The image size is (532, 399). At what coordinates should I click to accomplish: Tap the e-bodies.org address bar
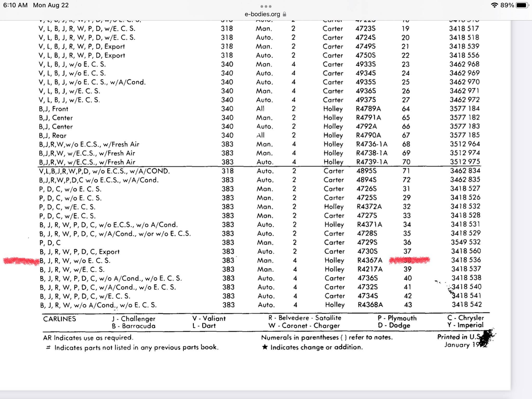[262, 14]
